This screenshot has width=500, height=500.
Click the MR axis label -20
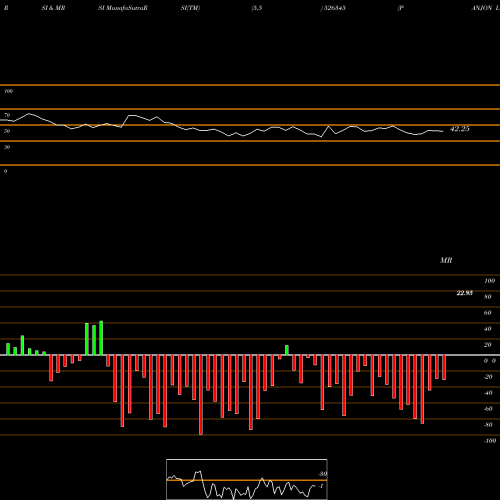point(488,377)
